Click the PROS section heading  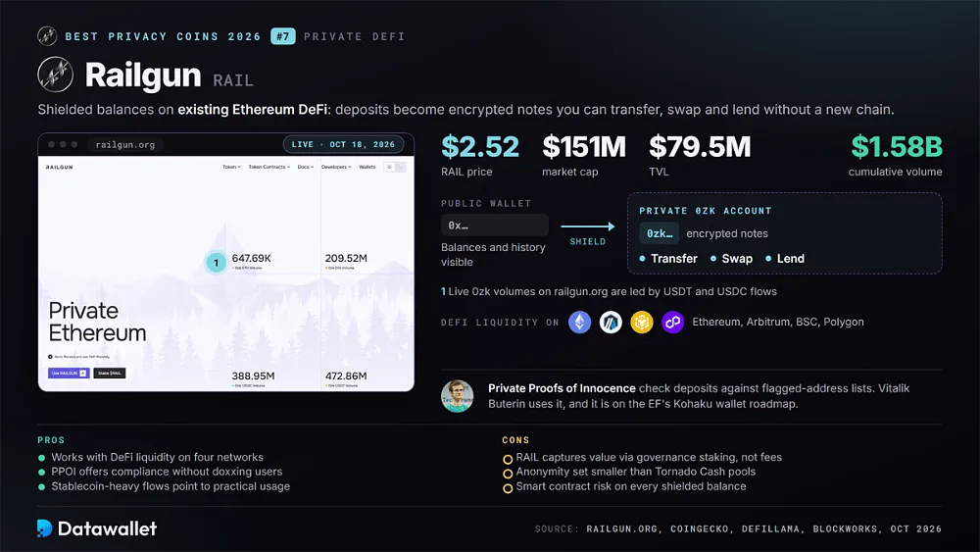click(51, 440)
